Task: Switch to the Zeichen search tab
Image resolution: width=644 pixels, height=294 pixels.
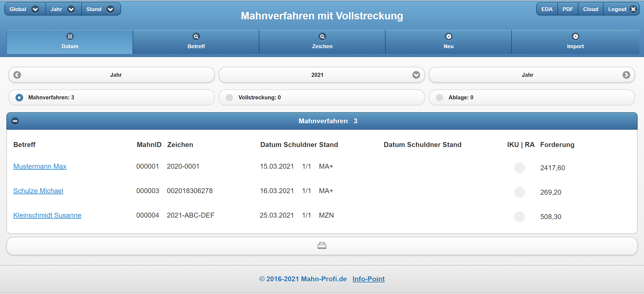Action: pyautogui.click(x=322, y=42)
